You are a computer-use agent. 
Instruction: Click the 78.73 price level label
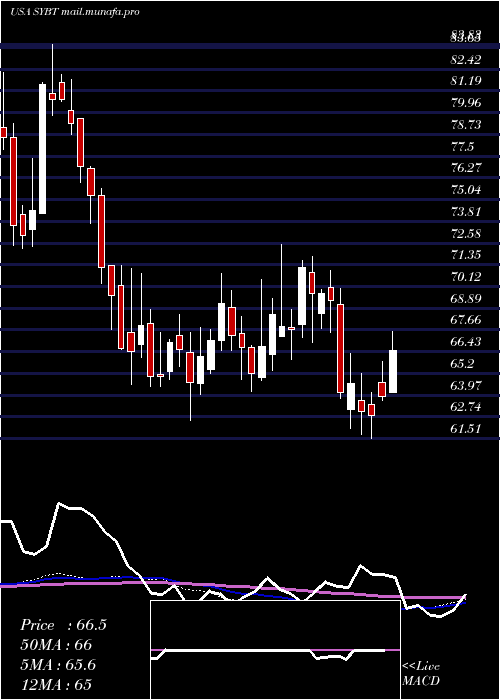point(466,125)
